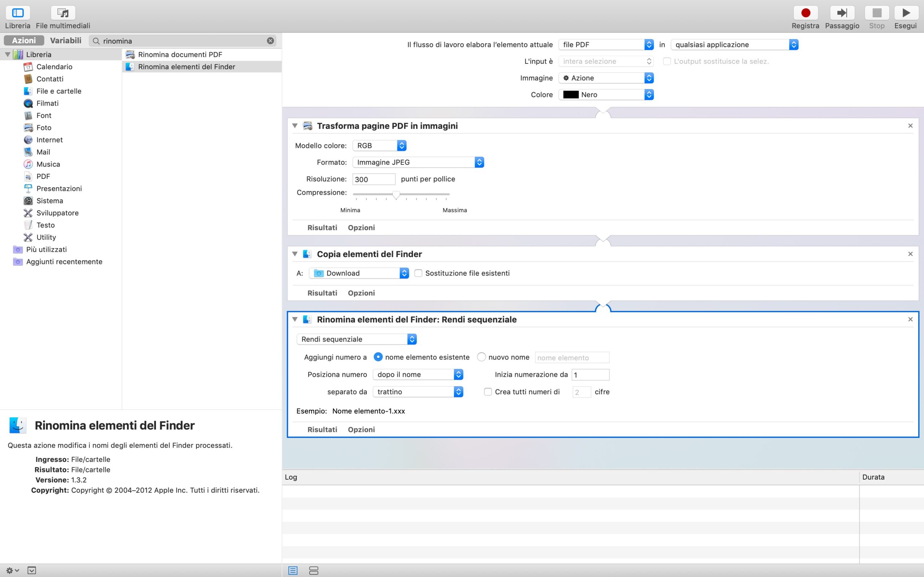Viewport: 924px width, 577px height.
Task: Open the Formato Immagine JPEG dropdown
Action: pyautogui.click(x=418, y=163)
